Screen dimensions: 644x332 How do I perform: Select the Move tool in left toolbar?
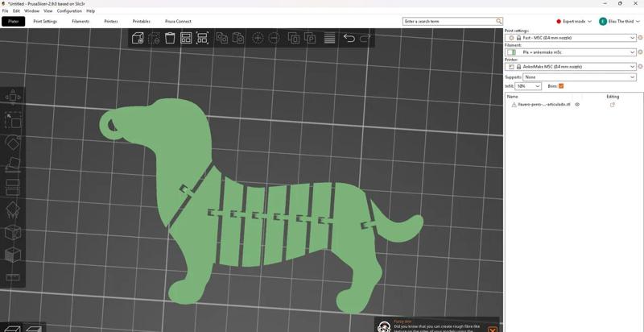pos(13,97)
